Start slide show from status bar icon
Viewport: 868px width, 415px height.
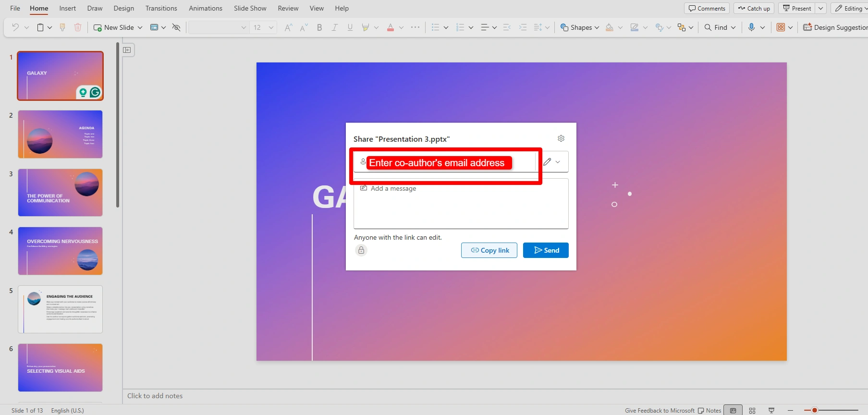pos(771,410)
